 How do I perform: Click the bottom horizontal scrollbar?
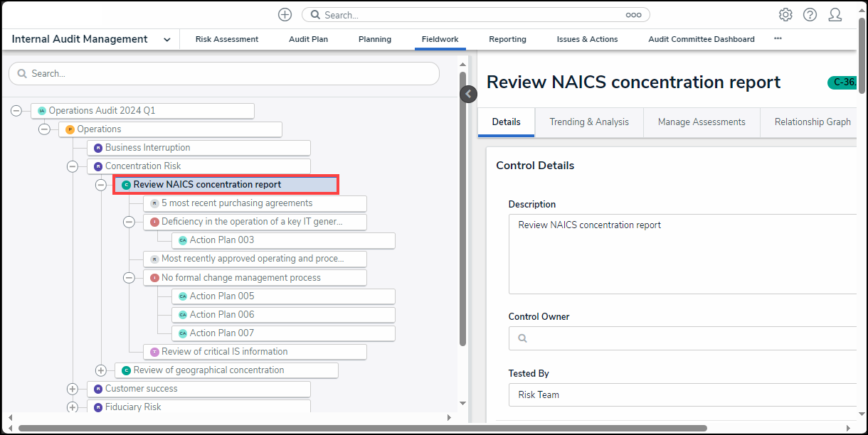[363, 429]
